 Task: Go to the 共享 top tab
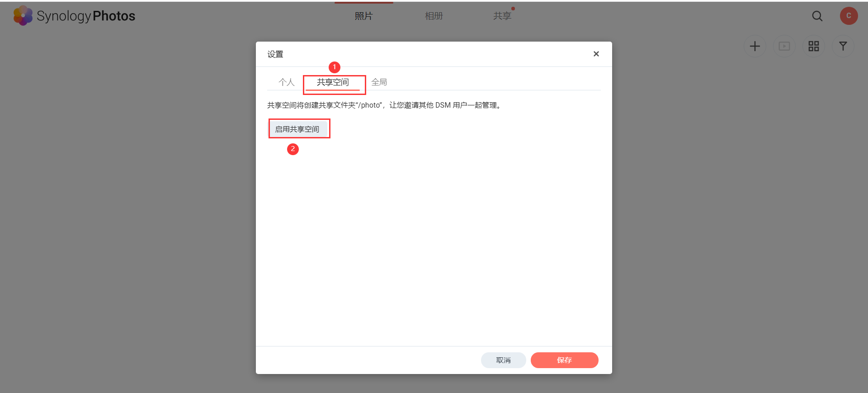[x=502, y=16]
